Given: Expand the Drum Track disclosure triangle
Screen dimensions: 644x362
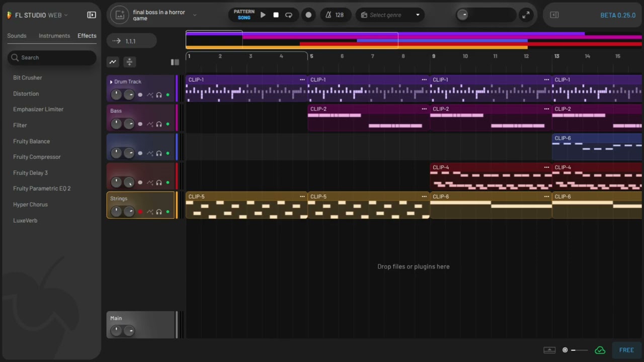Looking at the screenshot, I should point(111,82).
